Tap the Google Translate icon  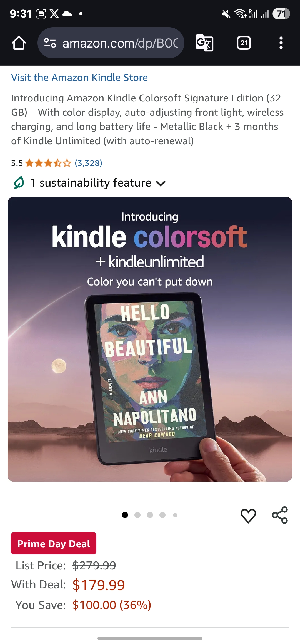205,43
